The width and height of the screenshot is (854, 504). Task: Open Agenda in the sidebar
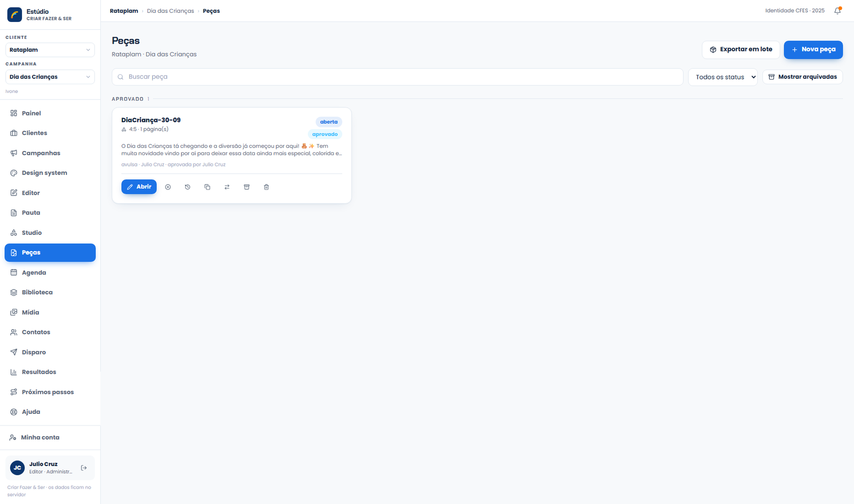point(50,273)
